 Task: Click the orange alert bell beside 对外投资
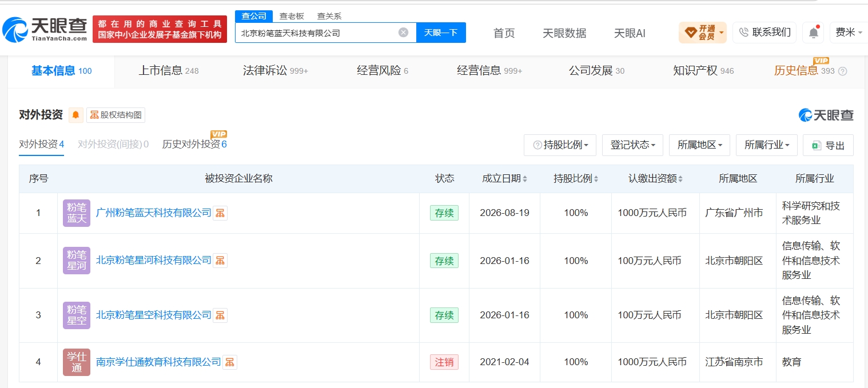point(76,115)
